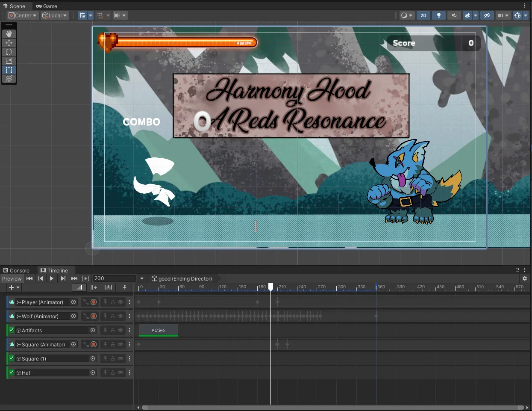The height and width of the screenshot is (411, 532).
Task: Open Artifacts track options menu
Action: (x=129, y=330)
